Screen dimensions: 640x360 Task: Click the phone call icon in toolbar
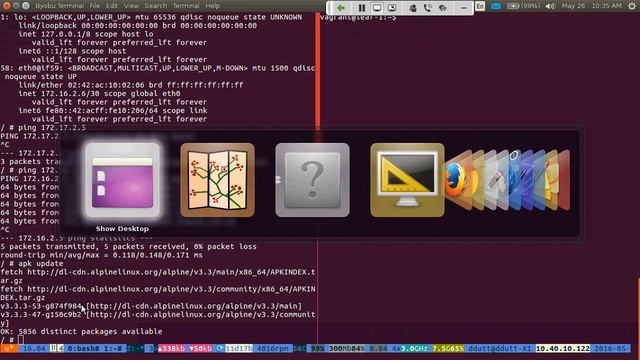click(x=427, y=8)
